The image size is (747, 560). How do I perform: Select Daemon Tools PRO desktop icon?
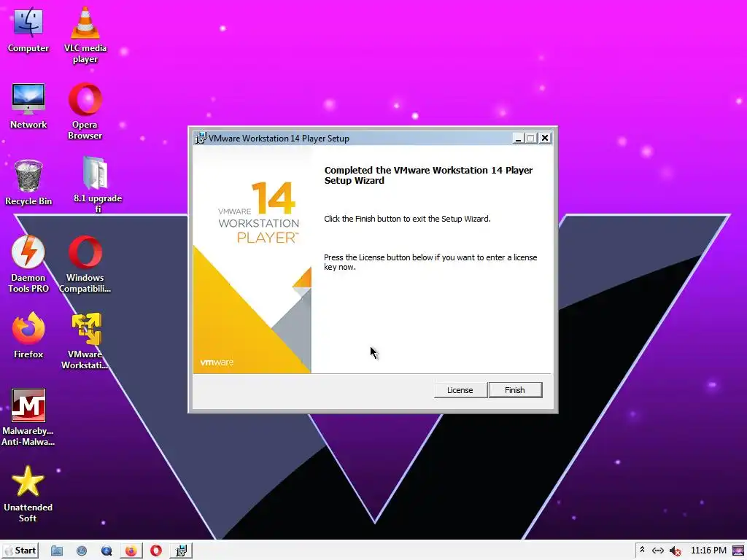[28, 264]
